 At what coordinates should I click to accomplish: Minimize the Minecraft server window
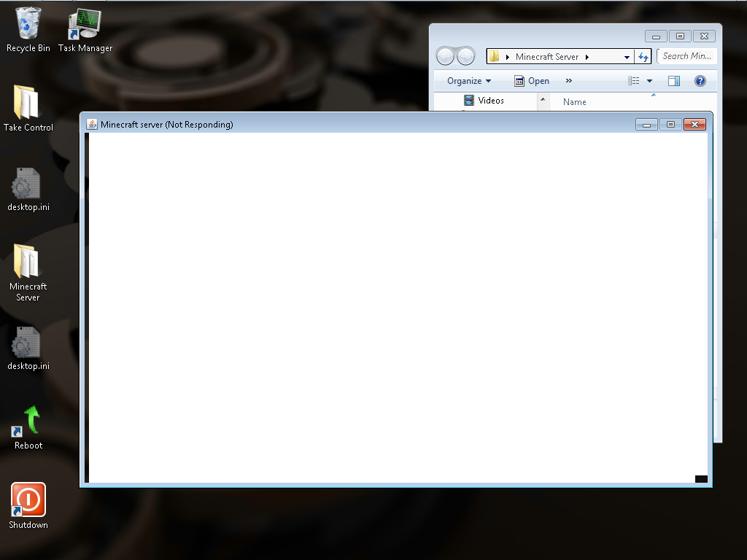pyautogui.click(x=646, y=124)
